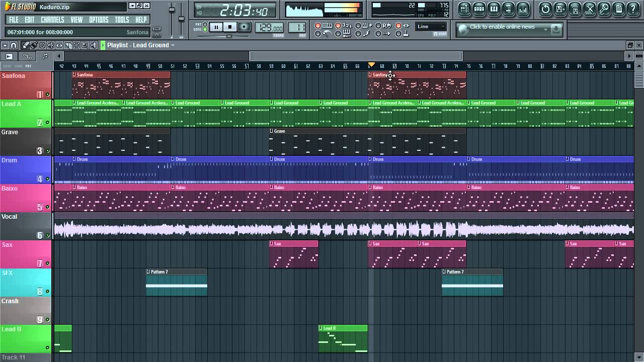Toggle the metronome option
Viewport: 644px width, 362px height.
324,34
